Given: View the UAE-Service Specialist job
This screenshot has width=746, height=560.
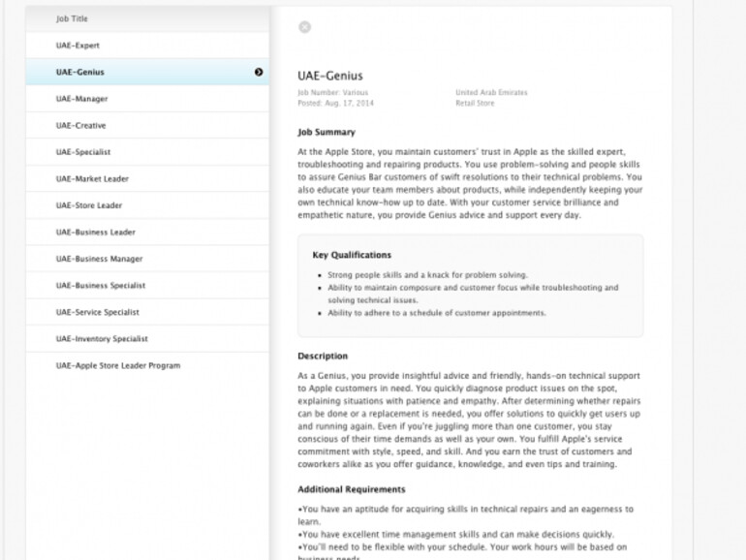Looking at the screenshot, I should (98, 312).
